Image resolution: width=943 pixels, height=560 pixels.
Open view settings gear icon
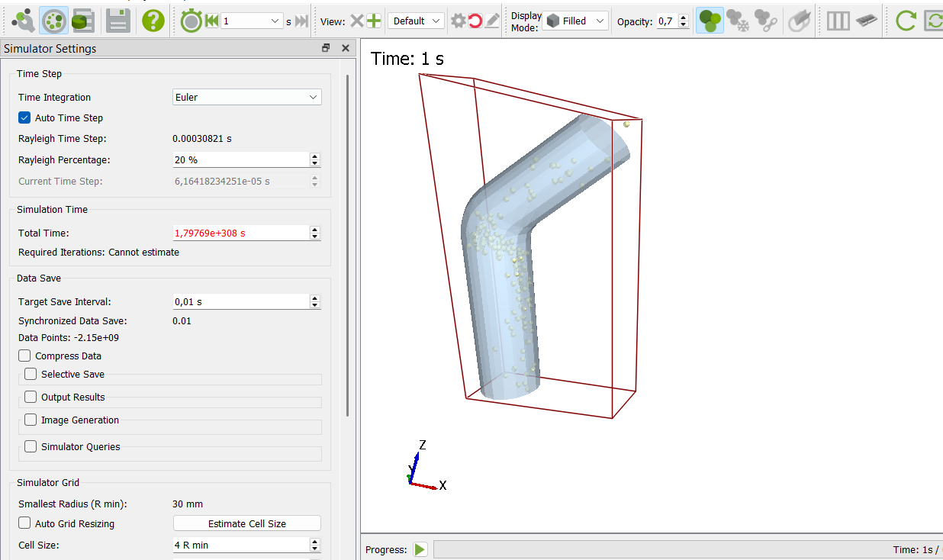click(x=458, y=21)
